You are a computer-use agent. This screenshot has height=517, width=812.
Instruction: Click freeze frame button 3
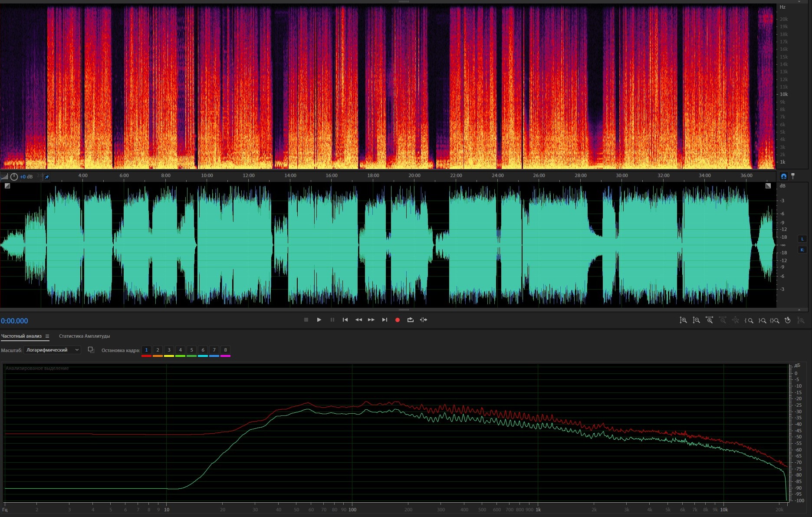[x=169, y=350]
